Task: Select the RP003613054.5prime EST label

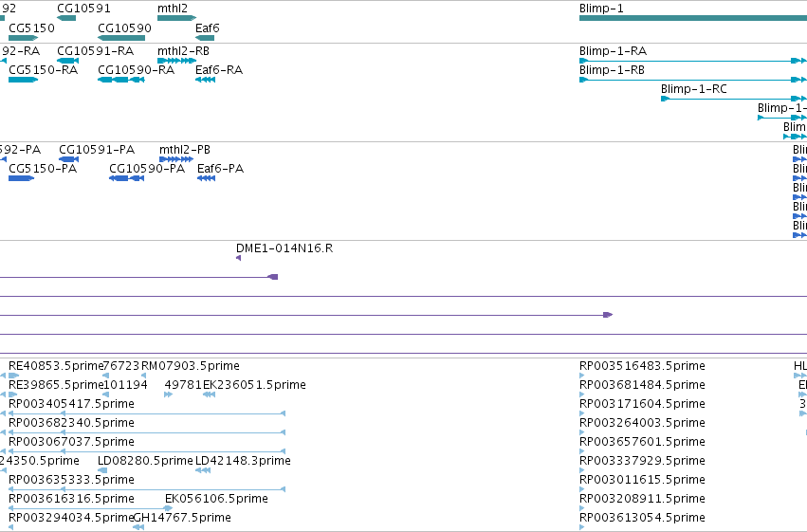Action: point(642,518)
